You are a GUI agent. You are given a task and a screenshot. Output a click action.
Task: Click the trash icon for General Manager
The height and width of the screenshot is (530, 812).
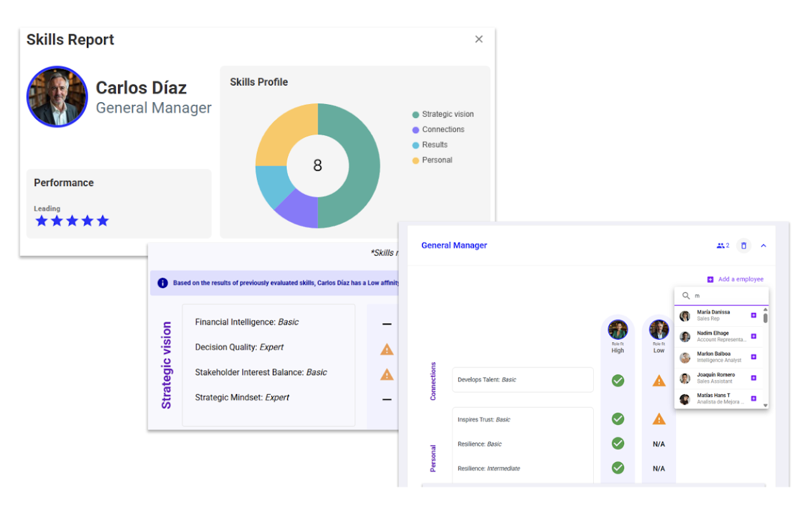(x=744, y=246)
